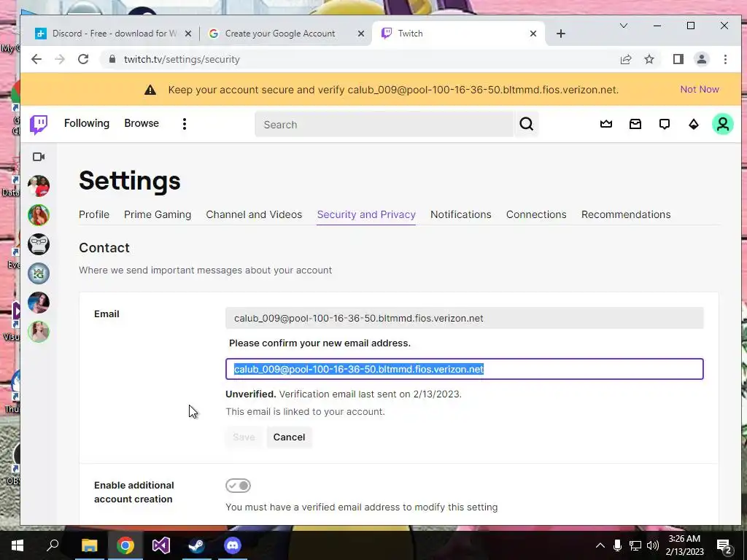Screen dimensions: 747x560
Task: Open a new browser tab
Action: click(x=561, y=34)
